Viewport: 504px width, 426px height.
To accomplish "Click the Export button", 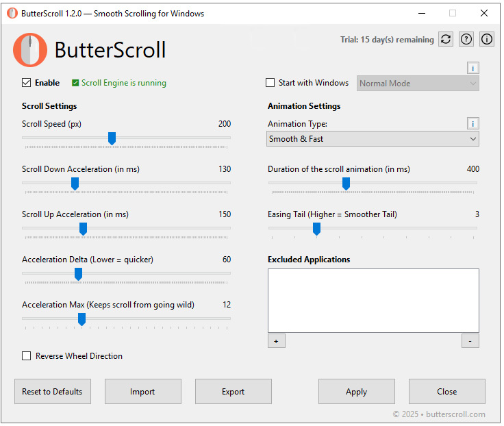I will pos(234,391).
